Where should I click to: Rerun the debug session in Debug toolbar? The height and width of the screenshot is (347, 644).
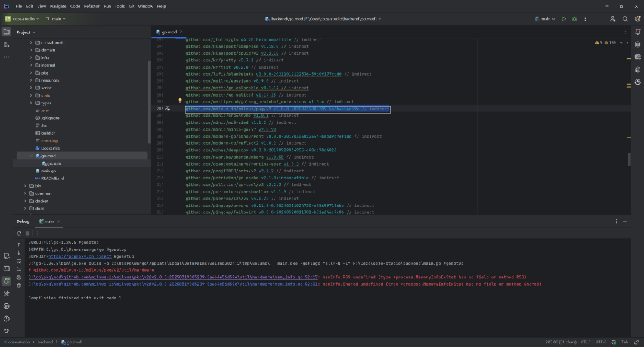19,233
